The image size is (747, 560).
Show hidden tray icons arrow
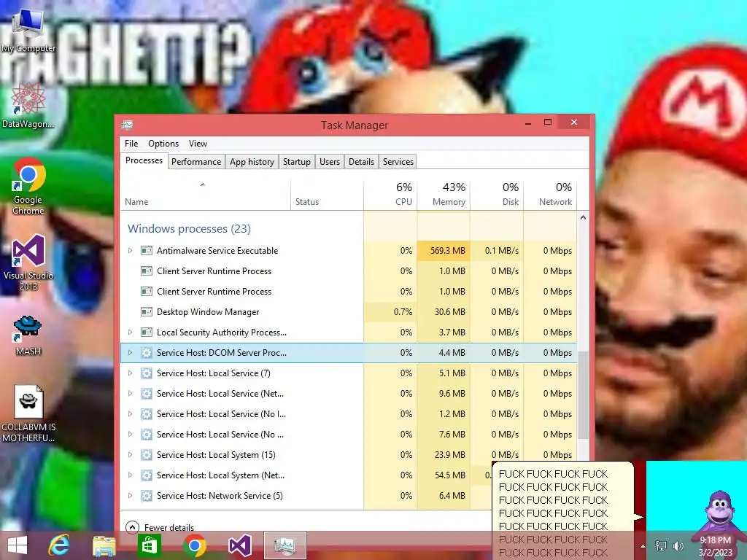click(x=643, y=546)
